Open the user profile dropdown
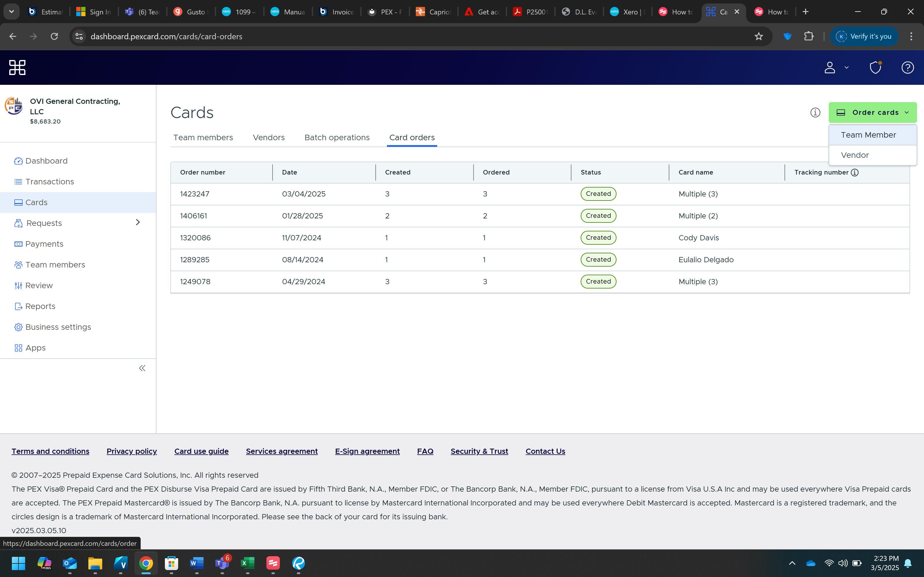 point(835,68)
